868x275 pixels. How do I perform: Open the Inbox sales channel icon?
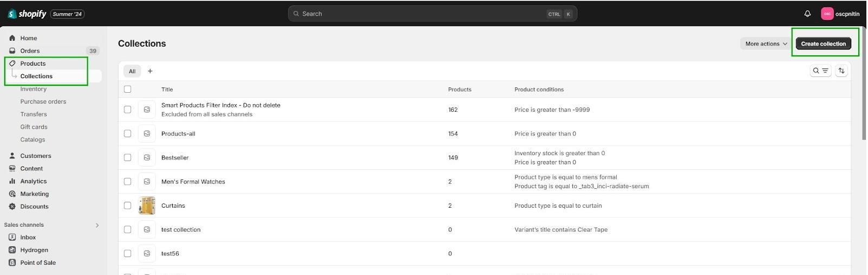[12, 238]
